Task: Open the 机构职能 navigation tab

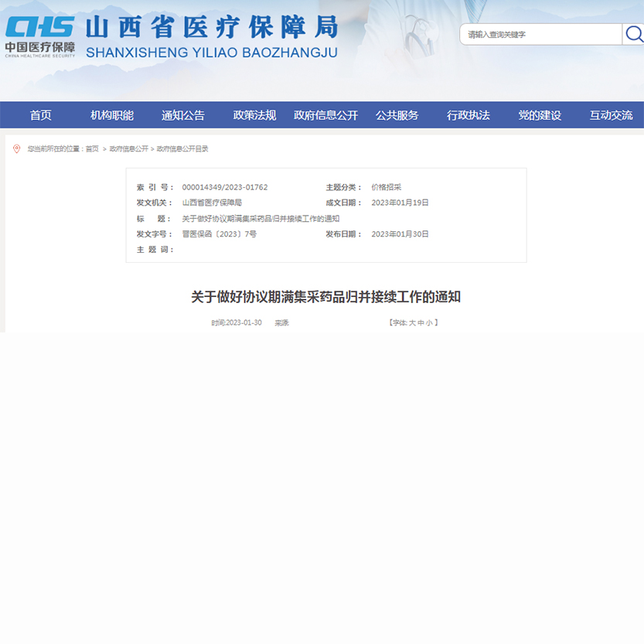Action: click(x=112, y=115)
